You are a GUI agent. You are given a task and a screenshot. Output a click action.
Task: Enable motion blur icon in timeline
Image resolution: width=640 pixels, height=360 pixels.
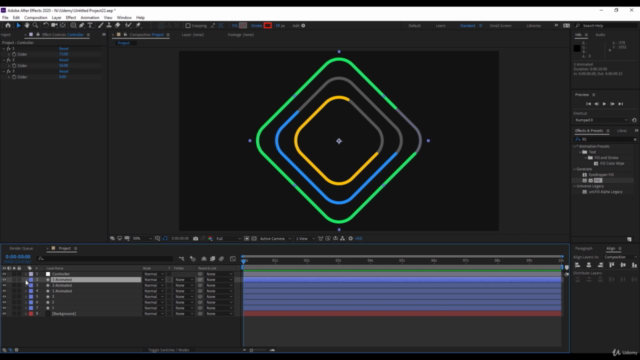221,258
